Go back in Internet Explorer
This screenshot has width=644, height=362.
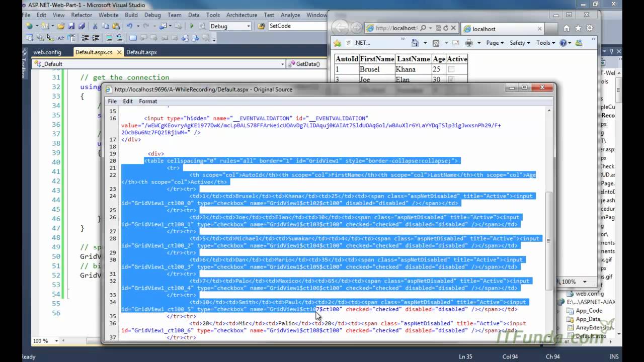[341, 28]
